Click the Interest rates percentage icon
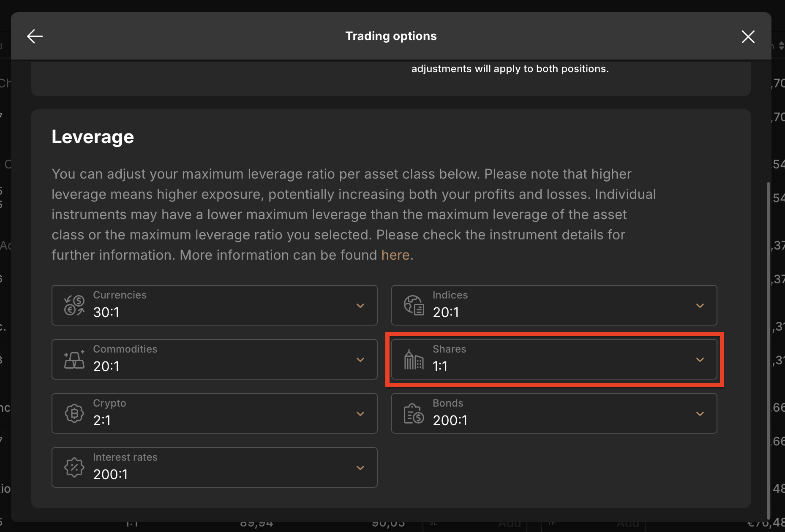Image resolution: width=785 pixels, height=532 pixels. pyautogui.click(x=74, y=467)
